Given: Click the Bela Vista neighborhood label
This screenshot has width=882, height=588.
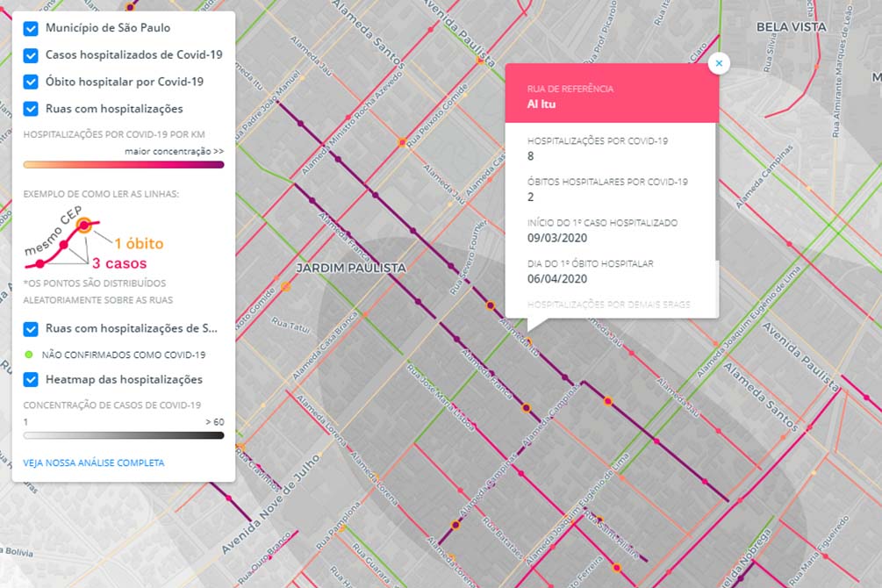Looking at the screenshot, I should coord(792,27).
